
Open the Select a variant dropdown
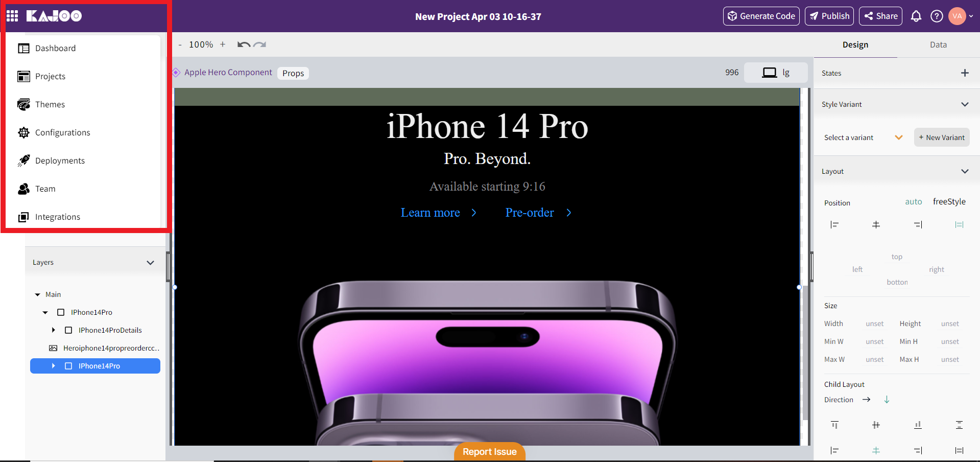coord(864,137)
